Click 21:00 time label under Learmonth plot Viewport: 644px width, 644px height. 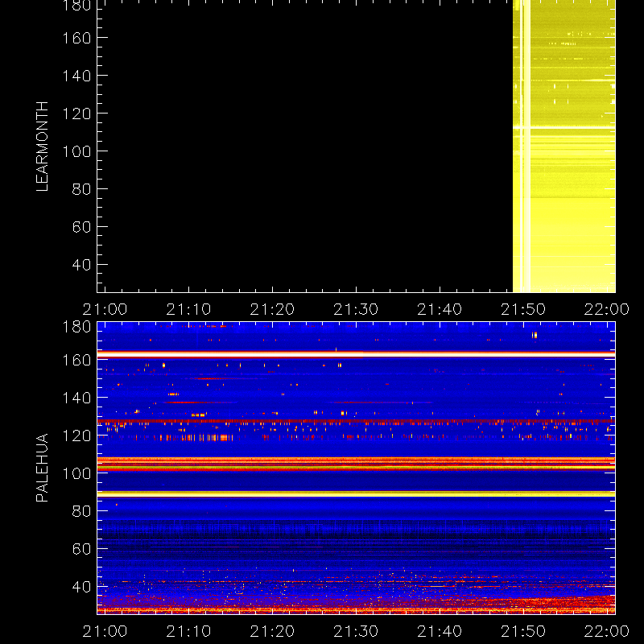[x=105, y=309]
